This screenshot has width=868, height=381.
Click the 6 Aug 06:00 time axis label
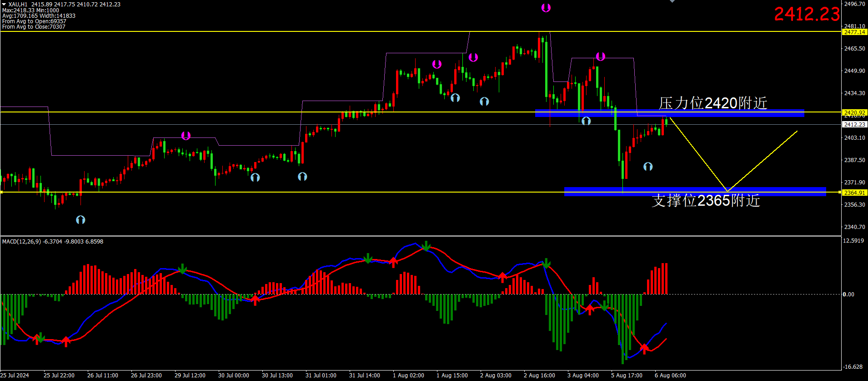coord(670,376)
